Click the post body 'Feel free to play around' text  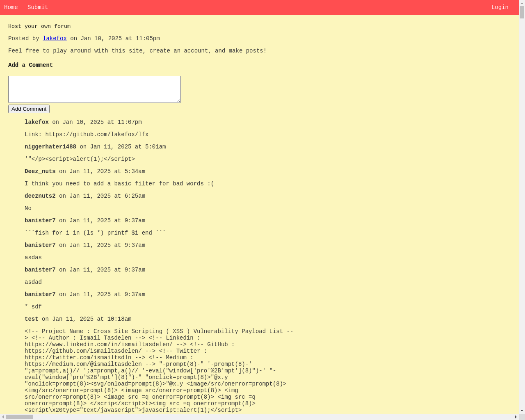137,51
